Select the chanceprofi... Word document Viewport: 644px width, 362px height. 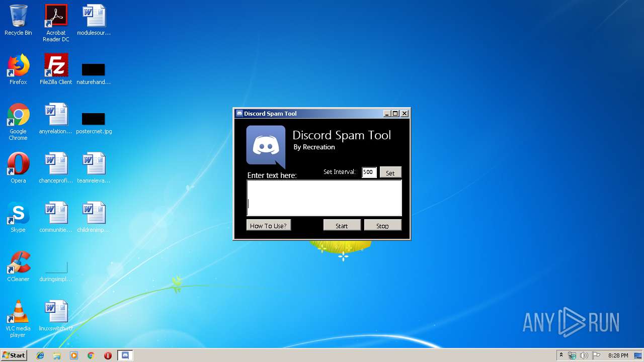pyautogui.click(x=56, y=168)
